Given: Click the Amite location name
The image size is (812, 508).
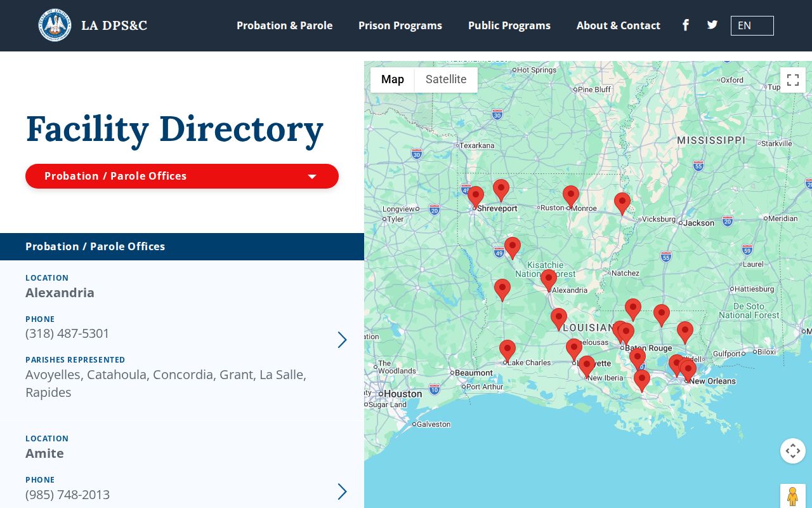Looking at the screenshot, I should click(44, 453).
